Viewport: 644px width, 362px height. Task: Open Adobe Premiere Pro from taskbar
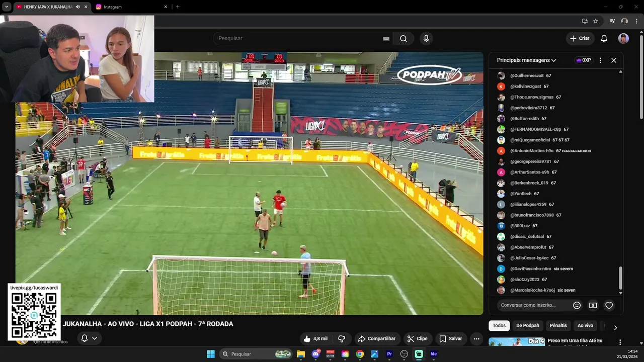click(389, 354)
